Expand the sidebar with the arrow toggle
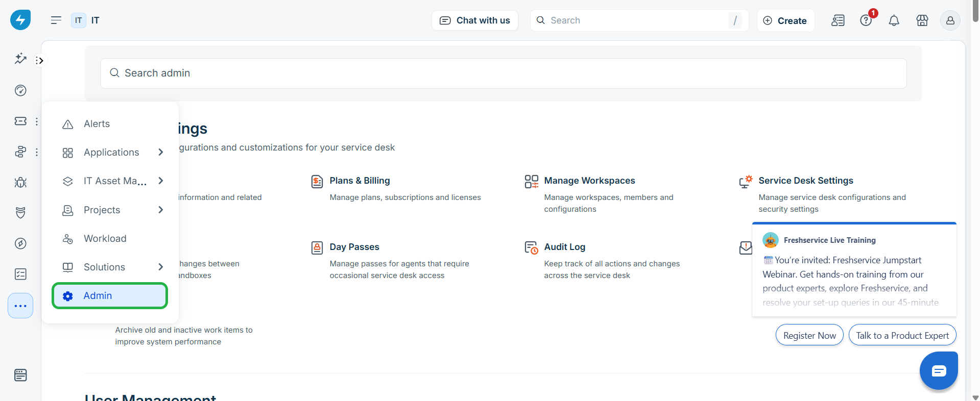 [40, 61]
